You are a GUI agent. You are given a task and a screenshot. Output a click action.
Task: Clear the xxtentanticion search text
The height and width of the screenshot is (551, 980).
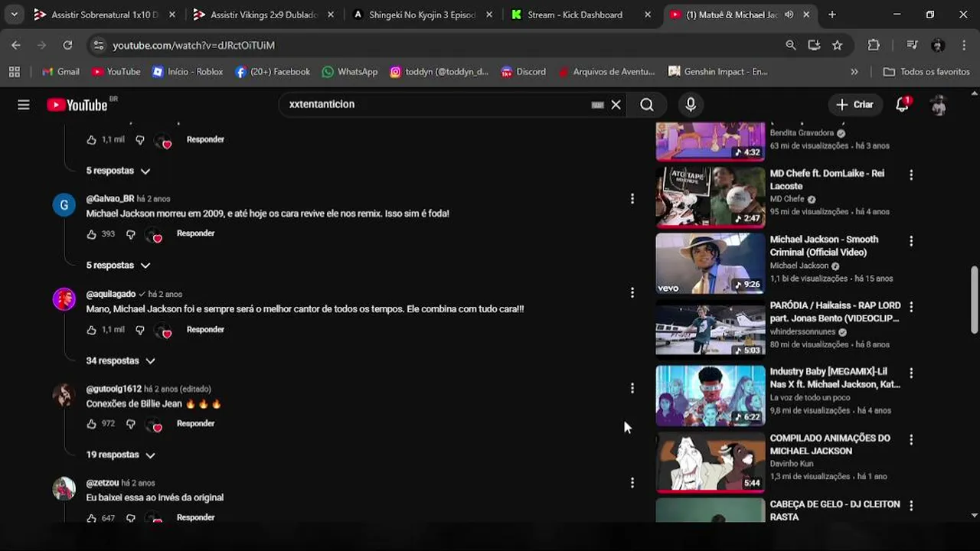point(616,105)
